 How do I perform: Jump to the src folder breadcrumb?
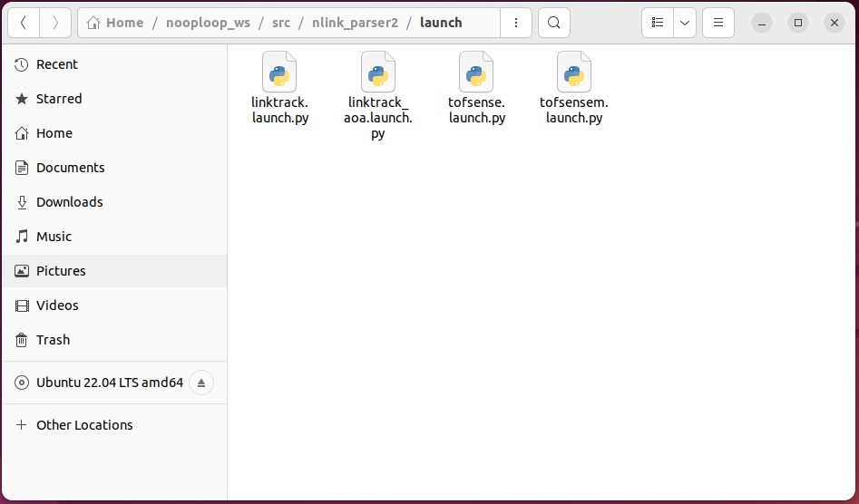281,23
